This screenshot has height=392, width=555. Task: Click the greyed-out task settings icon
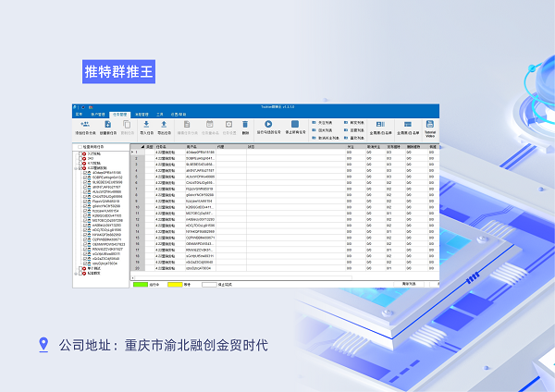pyautogui.click(x=228, y=124)
